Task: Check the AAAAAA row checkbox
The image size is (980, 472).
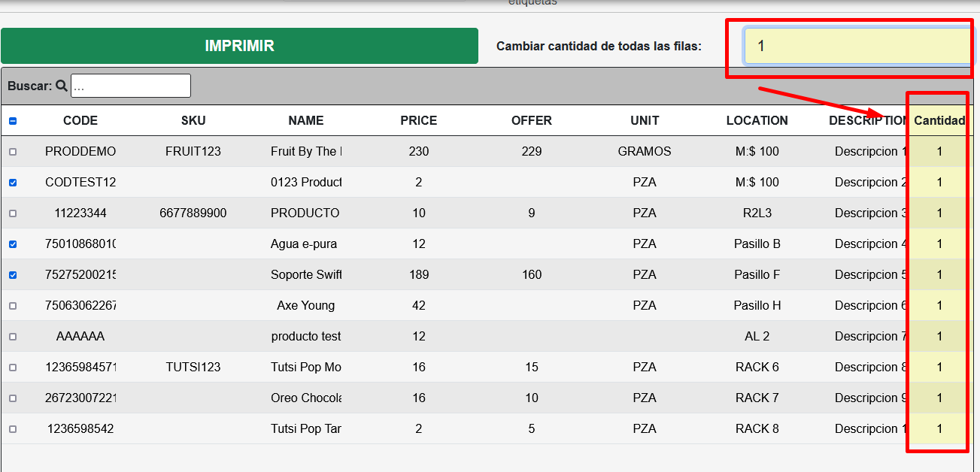Action: click(13, 337)
